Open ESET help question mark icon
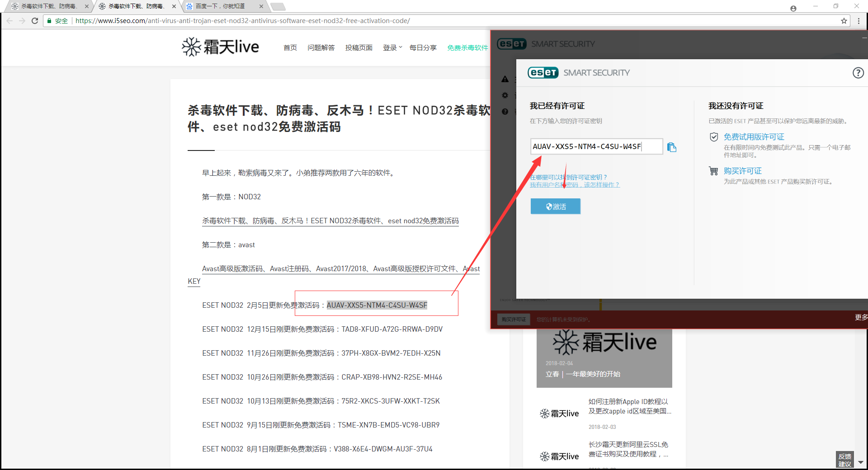Screen dimensions: 868x470 (858, 73)
